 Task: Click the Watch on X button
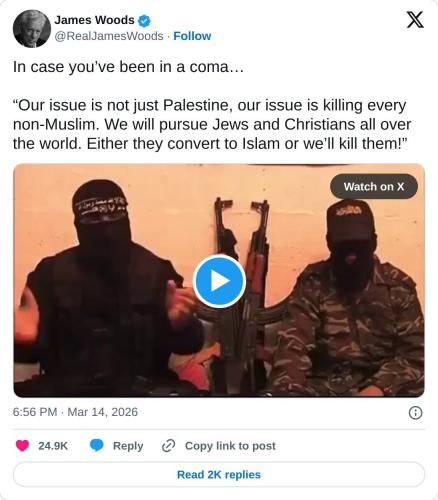[374, 186]
